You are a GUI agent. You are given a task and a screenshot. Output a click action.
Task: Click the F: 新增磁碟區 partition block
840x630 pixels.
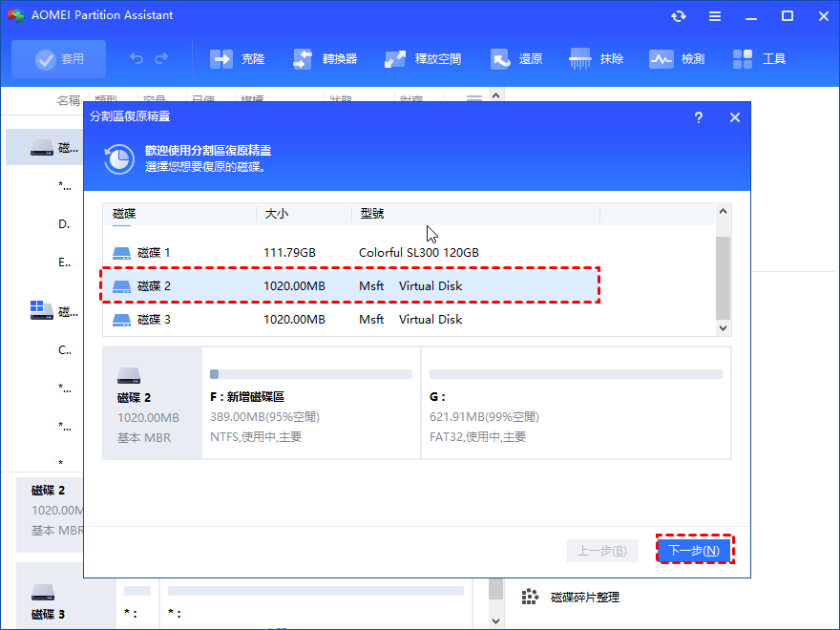tap(311, 403)
